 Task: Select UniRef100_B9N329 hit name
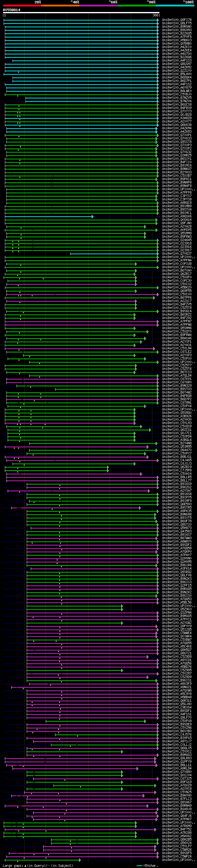177,386
